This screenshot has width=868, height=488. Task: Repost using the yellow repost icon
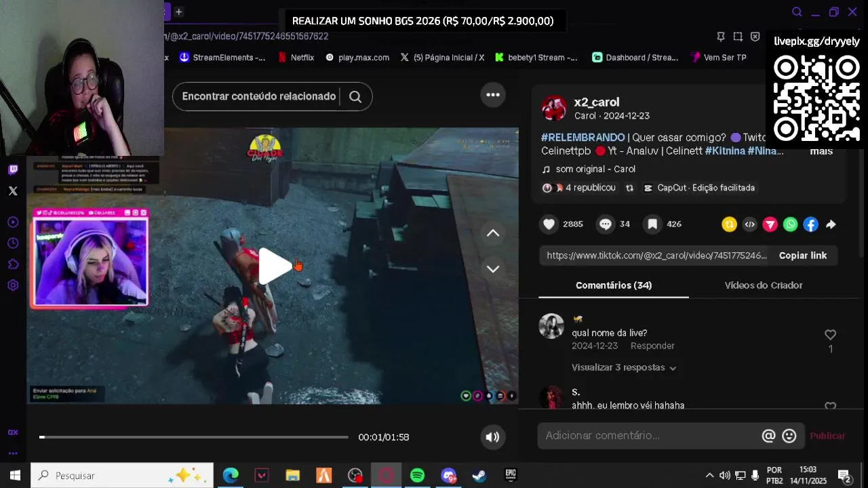(729, 224)
